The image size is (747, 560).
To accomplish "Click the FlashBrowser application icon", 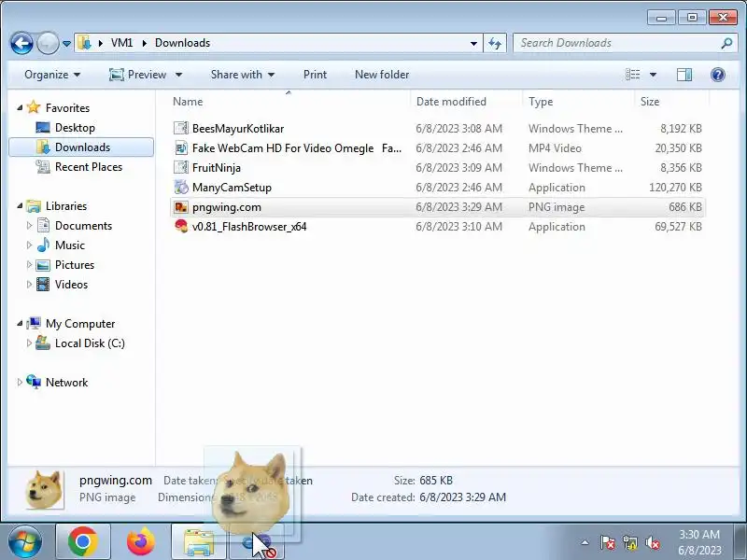I will click(180, 227).
